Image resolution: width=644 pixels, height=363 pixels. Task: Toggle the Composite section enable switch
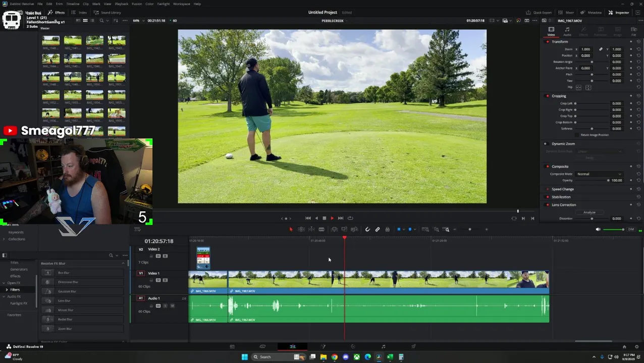pos(548,166)
